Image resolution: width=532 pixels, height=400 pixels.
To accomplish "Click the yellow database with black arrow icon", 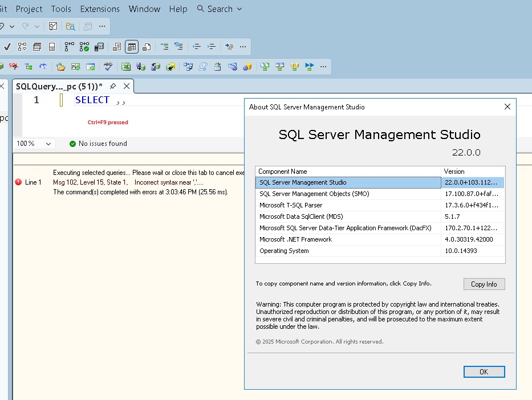I will point(170,67).
